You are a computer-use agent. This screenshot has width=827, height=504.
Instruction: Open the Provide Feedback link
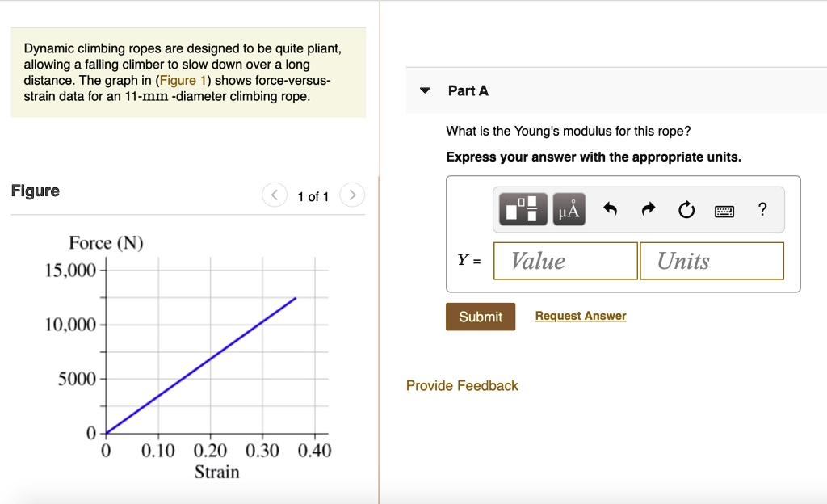(462, 386)
